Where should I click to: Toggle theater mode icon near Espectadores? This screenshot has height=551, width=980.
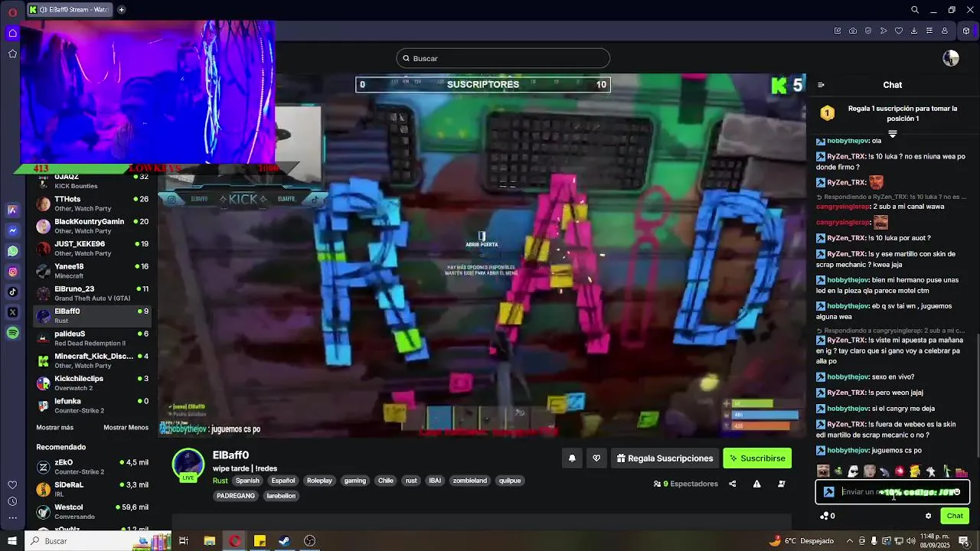coord(781,484)
